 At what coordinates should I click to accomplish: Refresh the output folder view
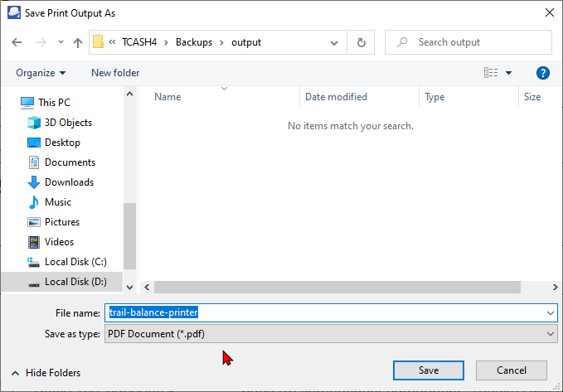point(361,42)
